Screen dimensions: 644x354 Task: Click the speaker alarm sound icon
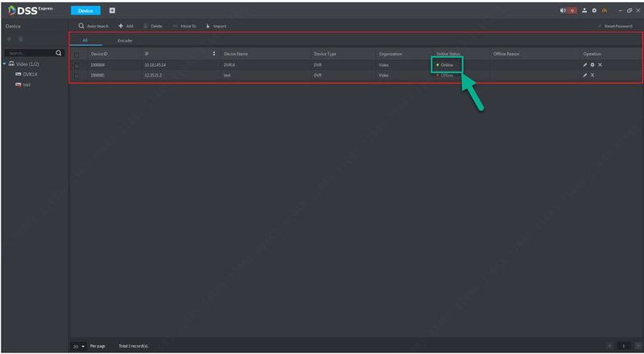pos(563,10)
